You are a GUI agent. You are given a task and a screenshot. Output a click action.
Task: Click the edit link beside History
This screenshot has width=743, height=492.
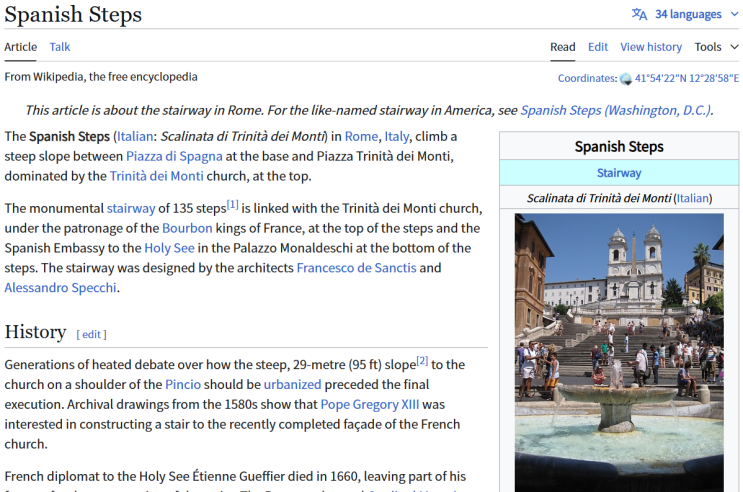(x=91, y=335)
